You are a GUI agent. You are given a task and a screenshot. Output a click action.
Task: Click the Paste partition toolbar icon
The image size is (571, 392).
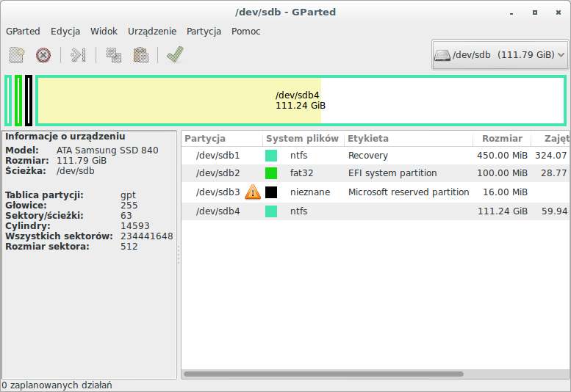[140, 55]
